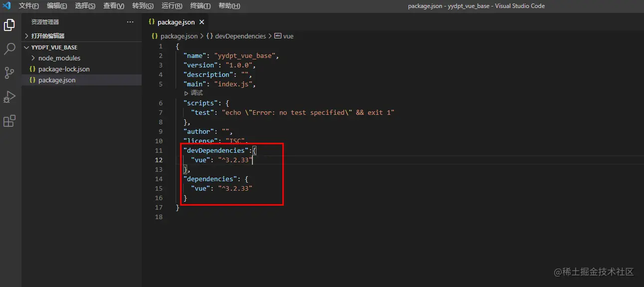Open the 终端(T) menu

click(x=201, y=6)
